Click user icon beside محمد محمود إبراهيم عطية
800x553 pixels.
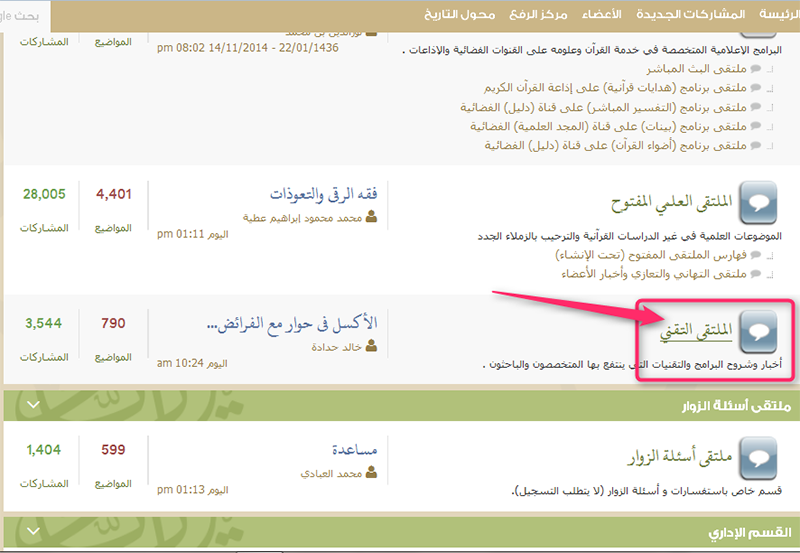[372, 217]
